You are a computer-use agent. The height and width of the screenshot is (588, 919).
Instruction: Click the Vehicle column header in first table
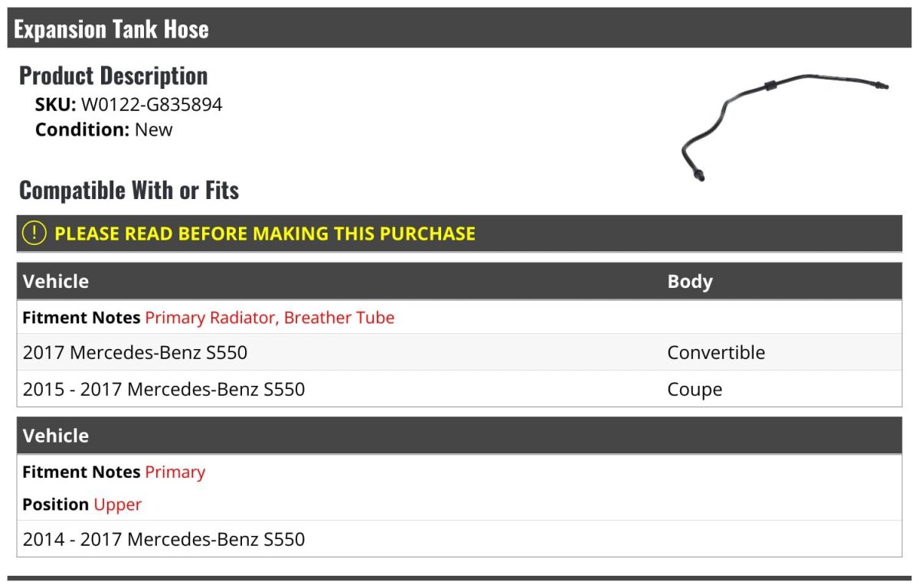[56, 281]
